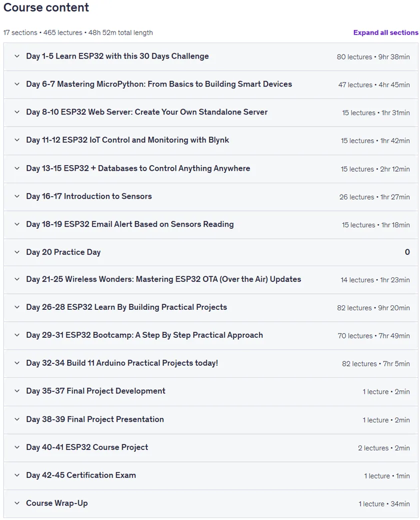The height and width of the screenshot is (520, 420).
Task: Open chevron beside Day 11-12 Blynk section
Action: point(17,140)
